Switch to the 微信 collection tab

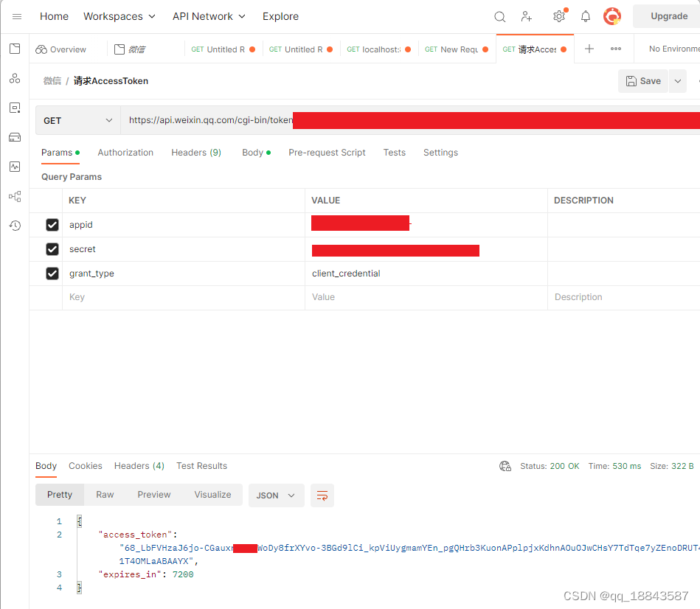coord(131,49)
